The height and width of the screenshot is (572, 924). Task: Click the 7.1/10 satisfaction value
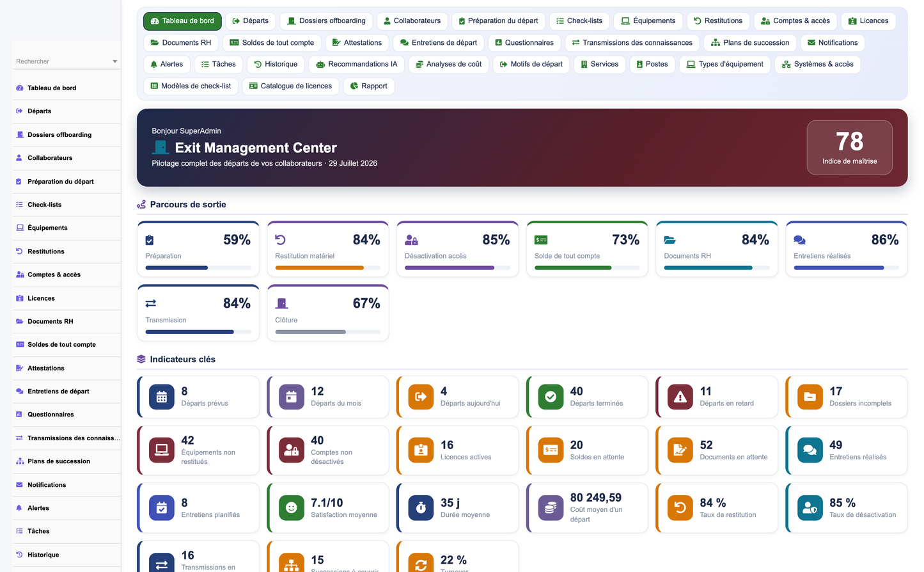pyautogui.click(x=327, y=503)
